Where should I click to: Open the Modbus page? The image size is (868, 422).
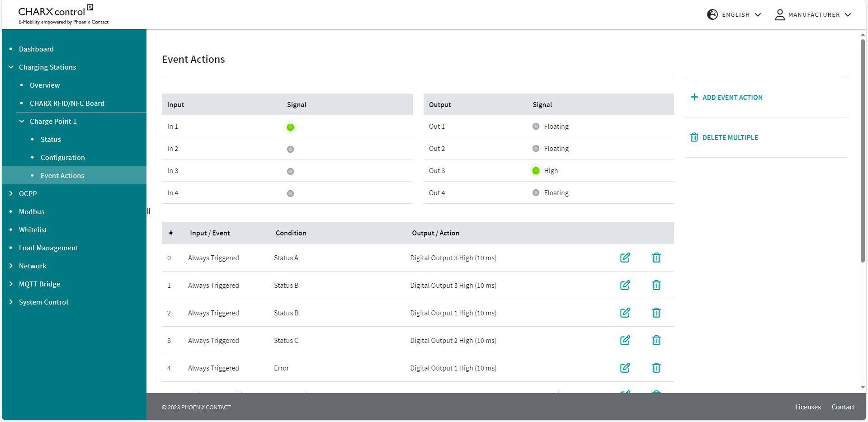click(32, 211)
